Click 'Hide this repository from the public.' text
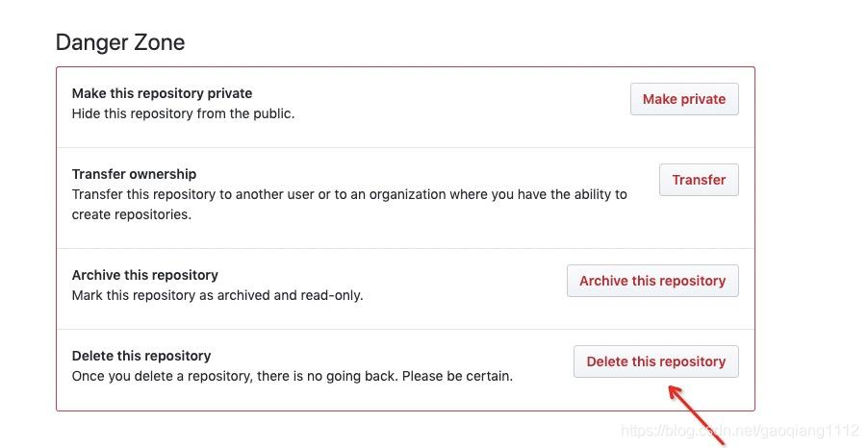Image resolution: width=868 pixels, height=448 pixels. (x=183, y=113)
